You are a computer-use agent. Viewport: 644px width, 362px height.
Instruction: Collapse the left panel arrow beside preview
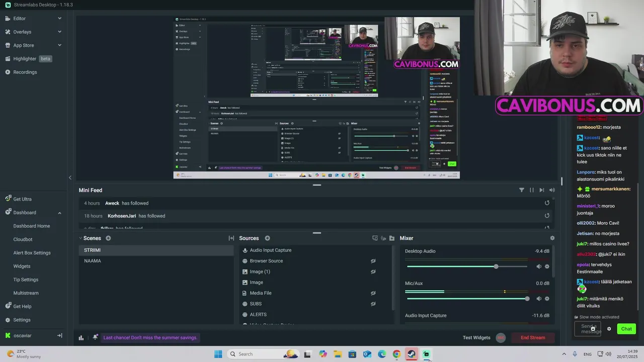70,177
